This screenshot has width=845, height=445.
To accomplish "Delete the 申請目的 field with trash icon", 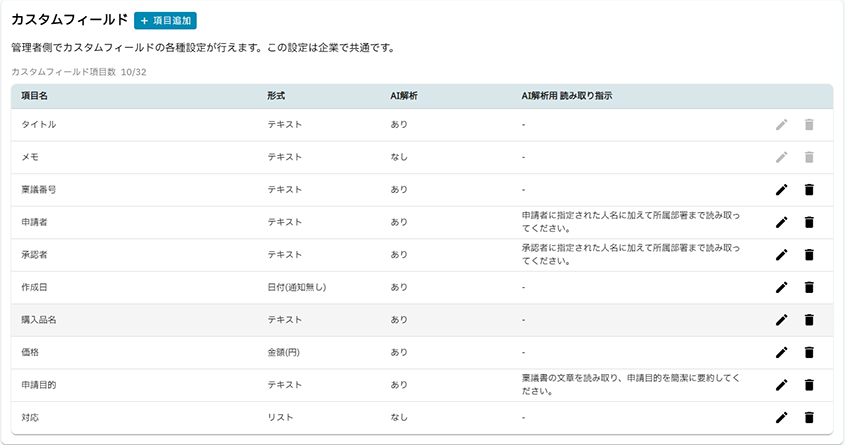I will pos(809,385).
